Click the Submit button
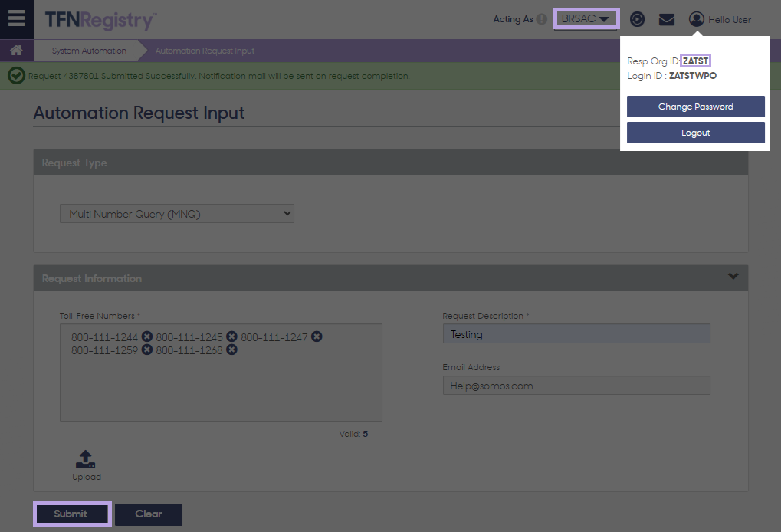 click(x=72, y=514)
